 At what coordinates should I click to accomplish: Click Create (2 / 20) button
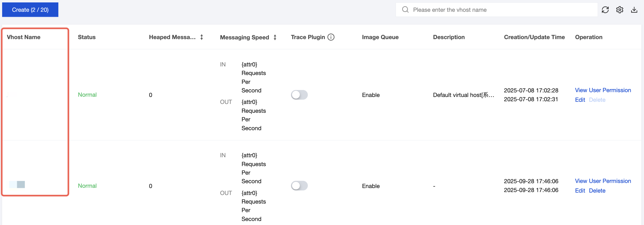tap(30, 10)
